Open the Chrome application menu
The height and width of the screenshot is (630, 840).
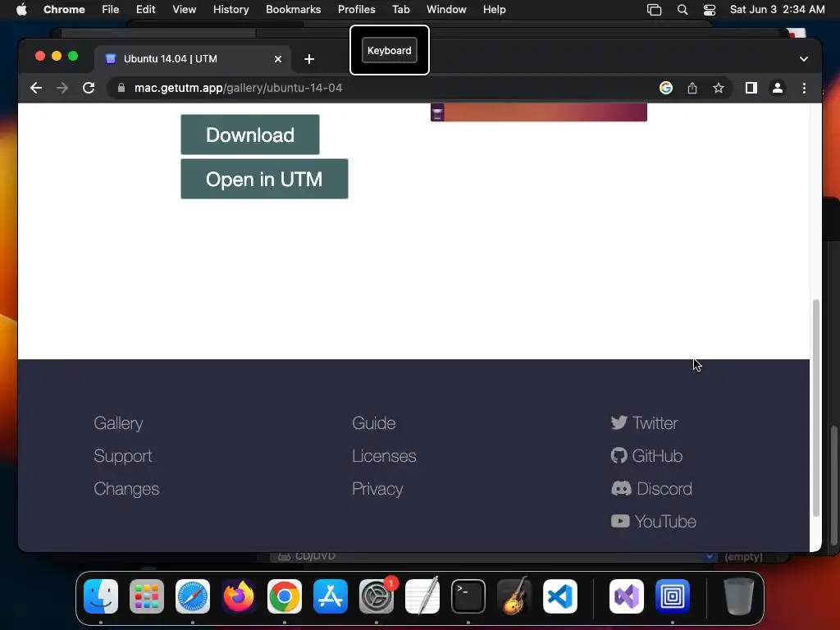64,10
